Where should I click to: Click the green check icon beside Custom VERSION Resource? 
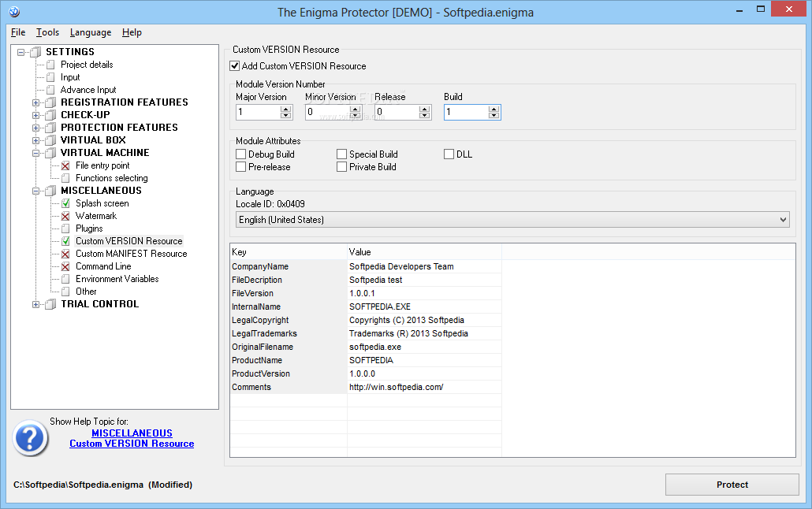(x=65, y=241)
